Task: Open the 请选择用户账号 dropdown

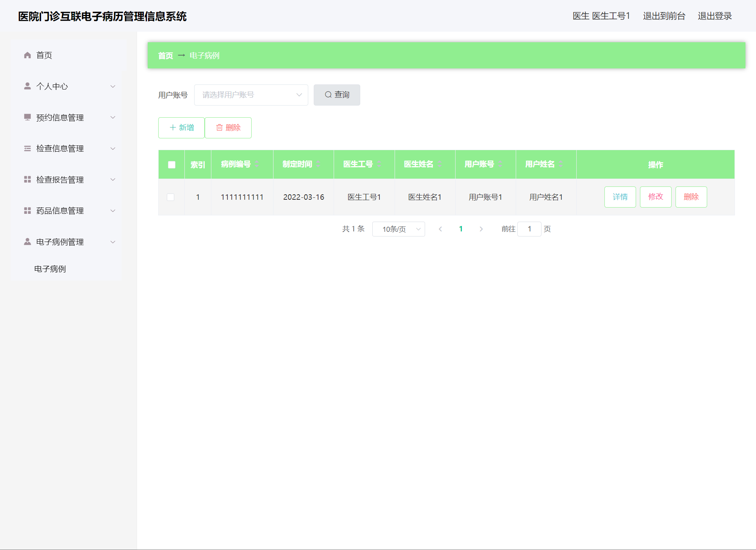Action: 251,95
